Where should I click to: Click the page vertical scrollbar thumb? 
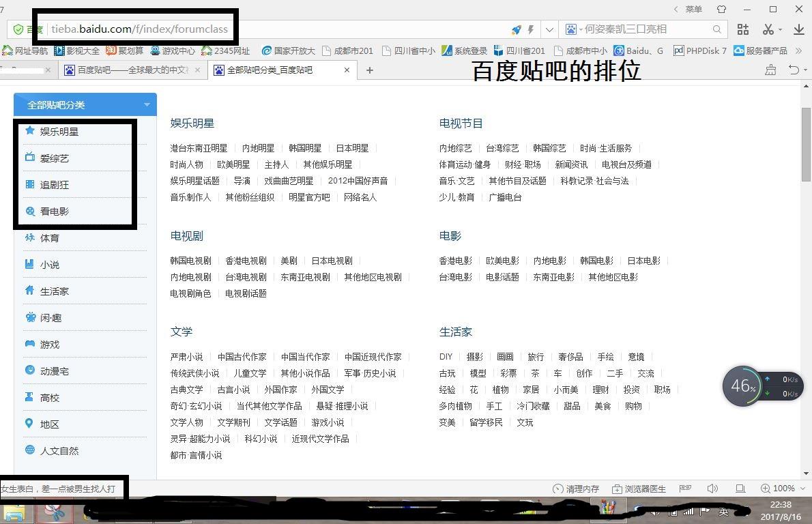(x=806, y=144)
